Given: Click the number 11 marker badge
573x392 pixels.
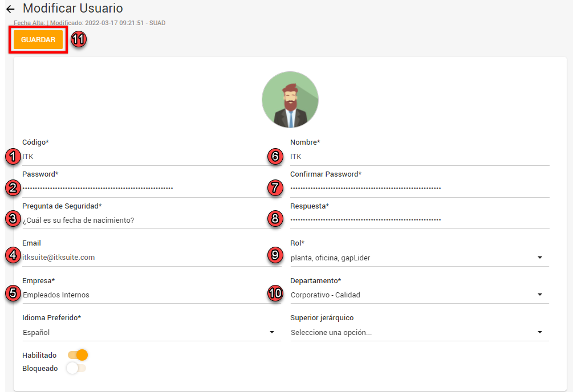Looking at the screenshot, I should [78, 40].
